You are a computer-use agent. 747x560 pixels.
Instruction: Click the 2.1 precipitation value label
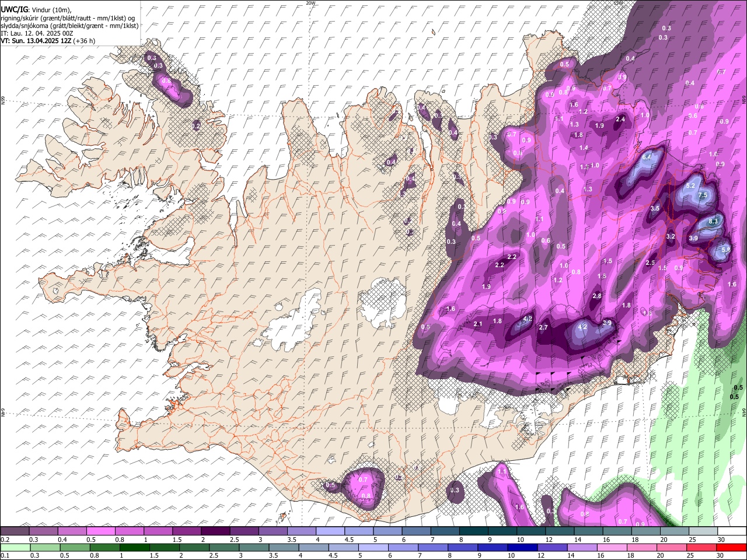[478, 324]
